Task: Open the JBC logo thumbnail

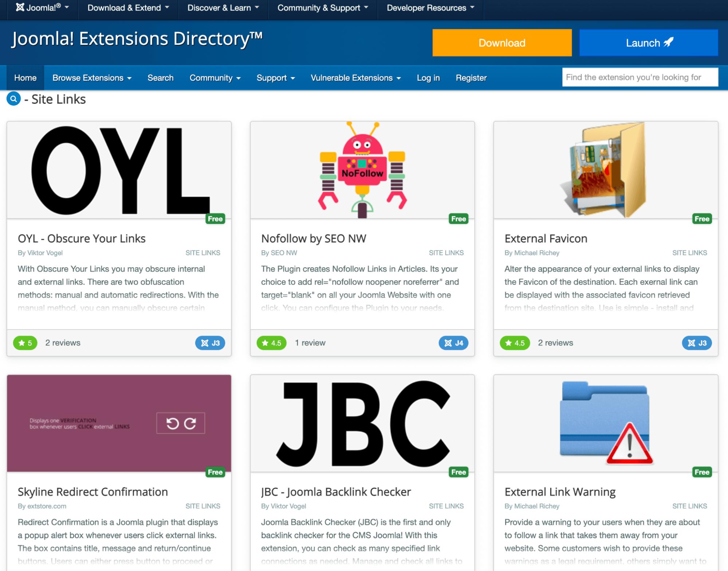Action: (362, 423)
